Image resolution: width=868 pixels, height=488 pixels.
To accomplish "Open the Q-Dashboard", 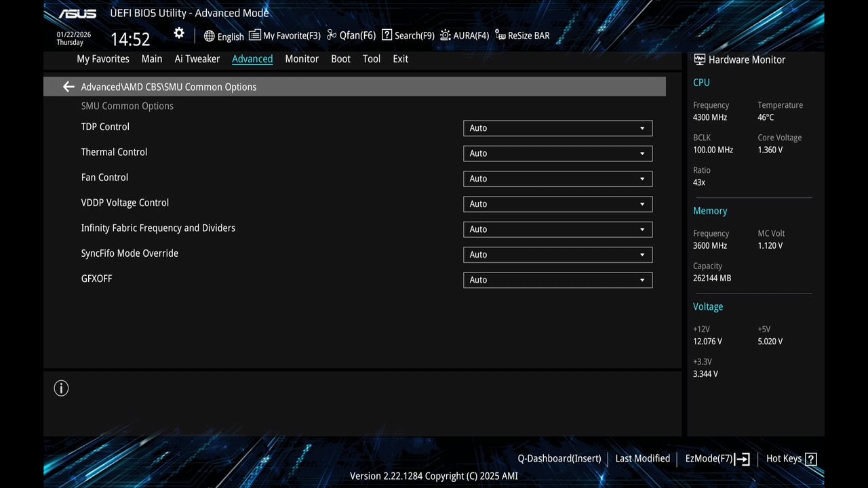I will coord(558,458).
